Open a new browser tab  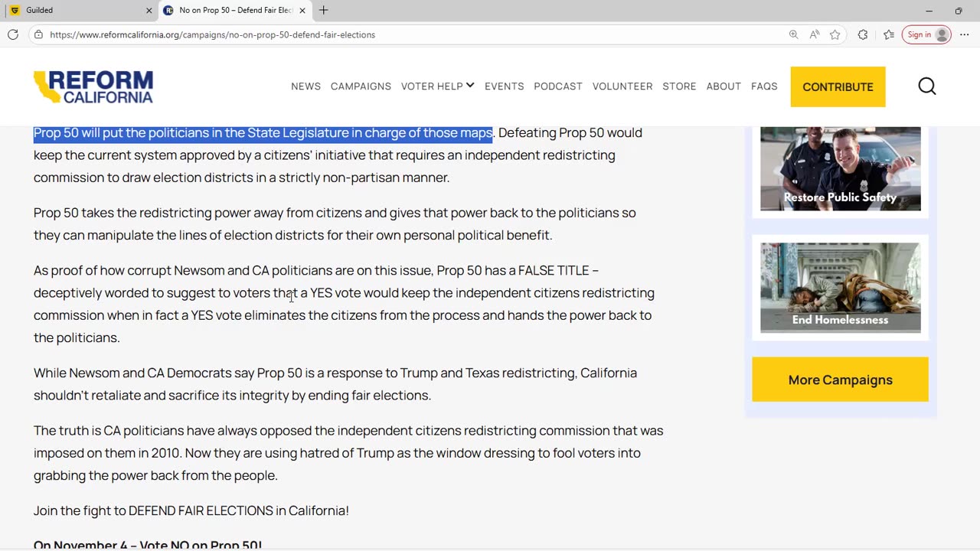[x=323, y=10]
